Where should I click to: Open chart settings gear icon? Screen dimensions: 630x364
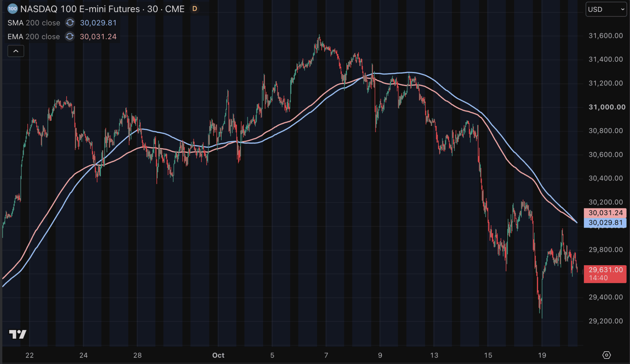click(x=606, y=355)
